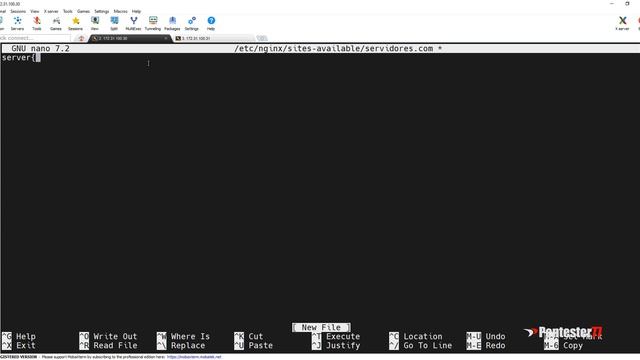
Task: Click the 'M-6 Copy' nano shortcut
Action: (x=564, y=345)
